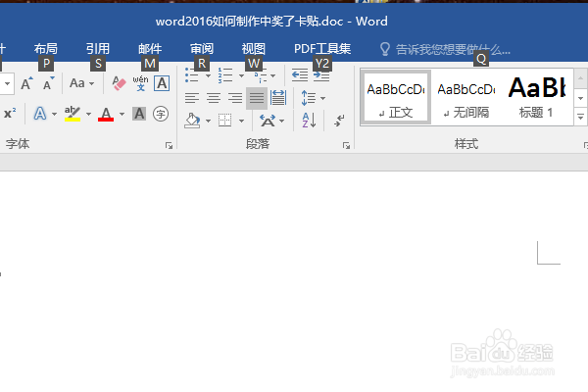Open Paragraph dialog box launcher

point(346,146)
